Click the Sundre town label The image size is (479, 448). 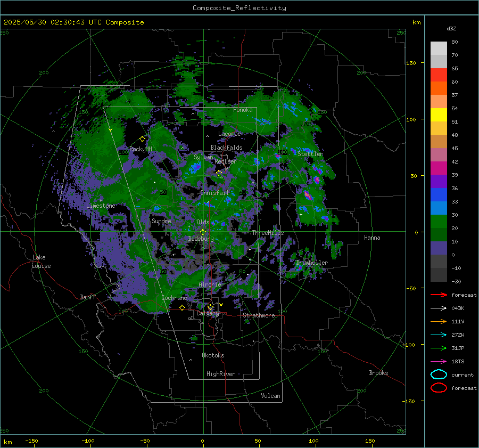[161, 221]
